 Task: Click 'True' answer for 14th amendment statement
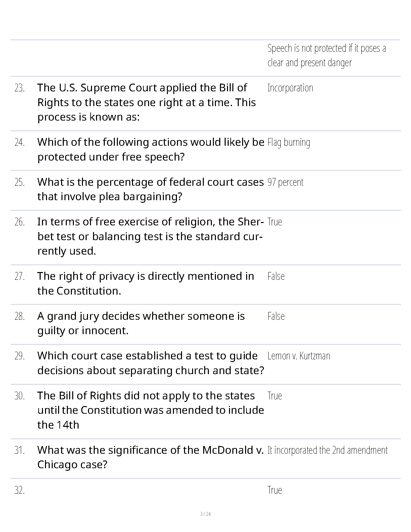275,396
